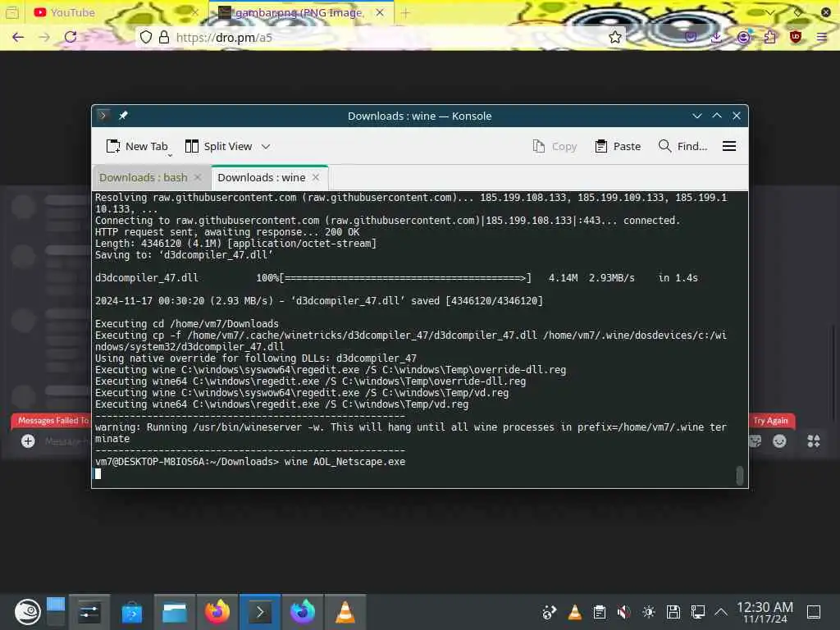Open the Discord emoji picker face icon

tap(779, 441)
